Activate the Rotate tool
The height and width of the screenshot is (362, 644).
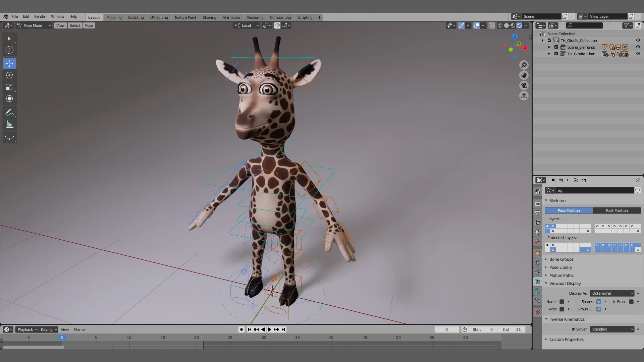(9, 75)
